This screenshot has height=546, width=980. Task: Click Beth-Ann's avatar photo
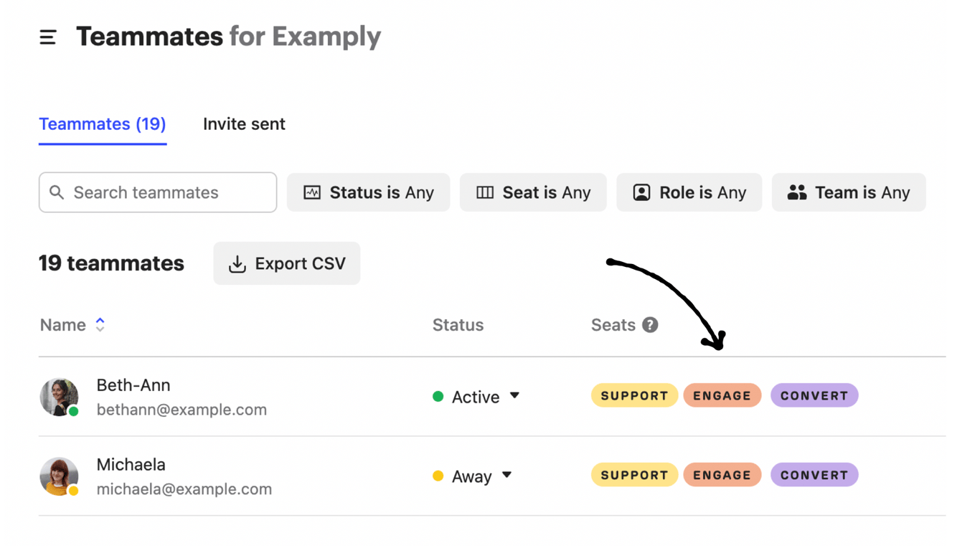coord(59,397)
